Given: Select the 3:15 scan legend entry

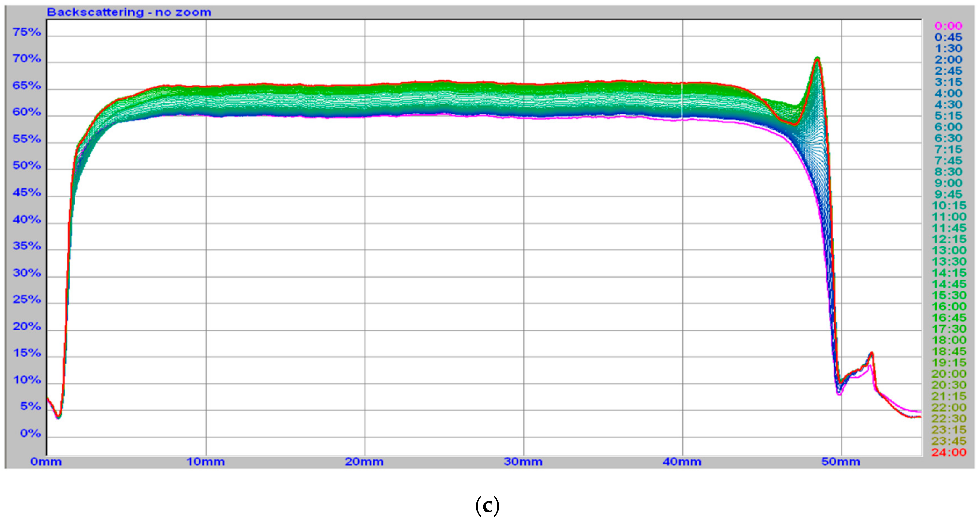Looking at the screenshot, I should [948, 82].
